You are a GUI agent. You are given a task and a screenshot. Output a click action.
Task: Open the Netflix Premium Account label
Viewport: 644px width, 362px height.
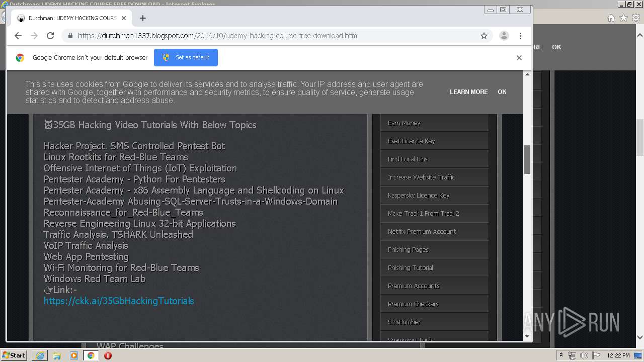coord(422,231)
